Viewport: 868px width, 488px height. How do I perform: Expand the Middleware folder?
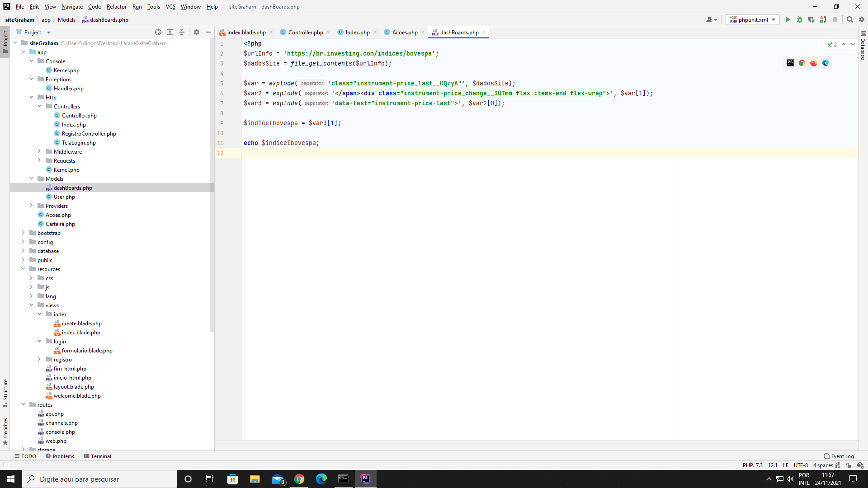point(40,151)
